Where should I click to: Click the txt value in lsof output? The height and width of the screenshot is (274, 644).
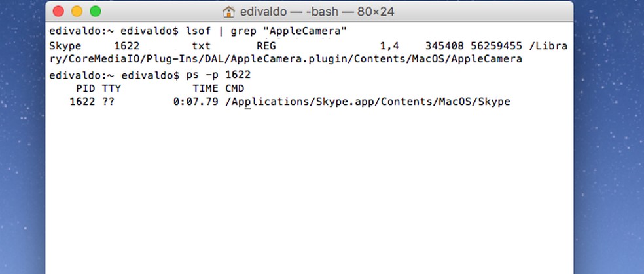[x=202, y=46]
